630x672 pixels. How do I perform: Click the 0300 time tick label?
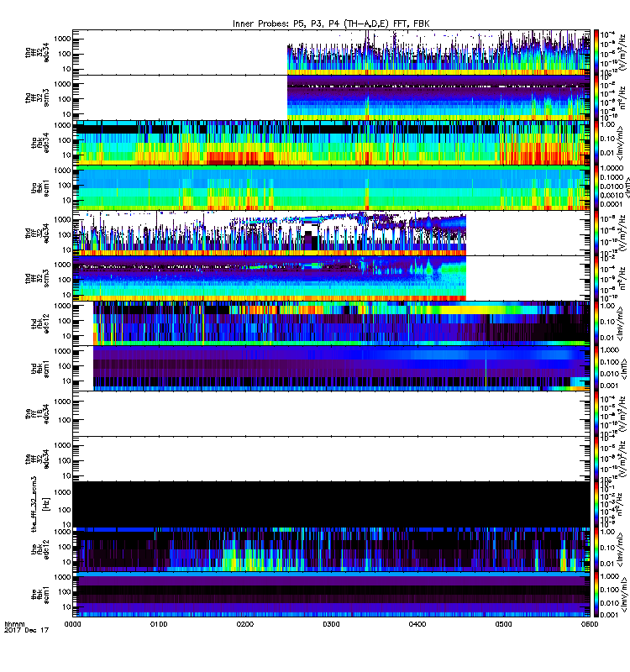tap(331, 624)
